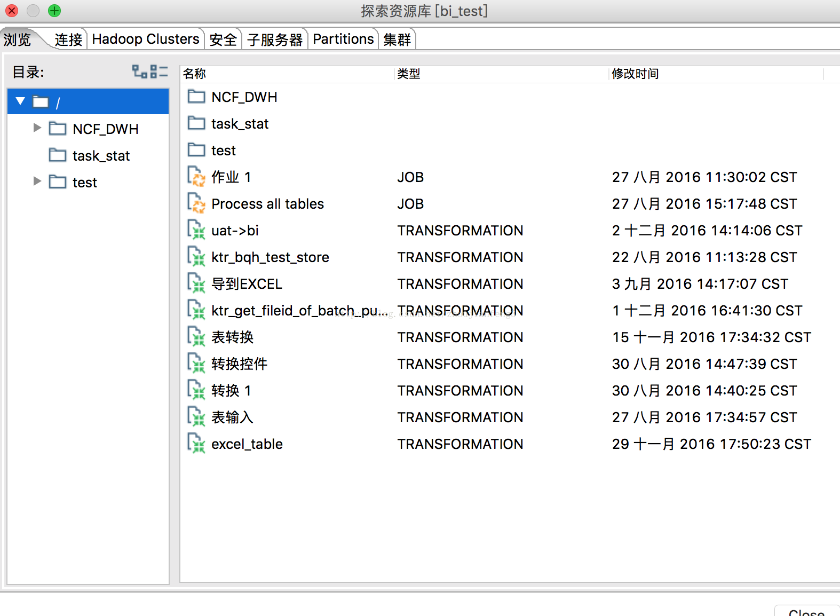Select task_stat in the directory tree
The height and width of the screenshot is (616, 840).
(x=101, y=156)
